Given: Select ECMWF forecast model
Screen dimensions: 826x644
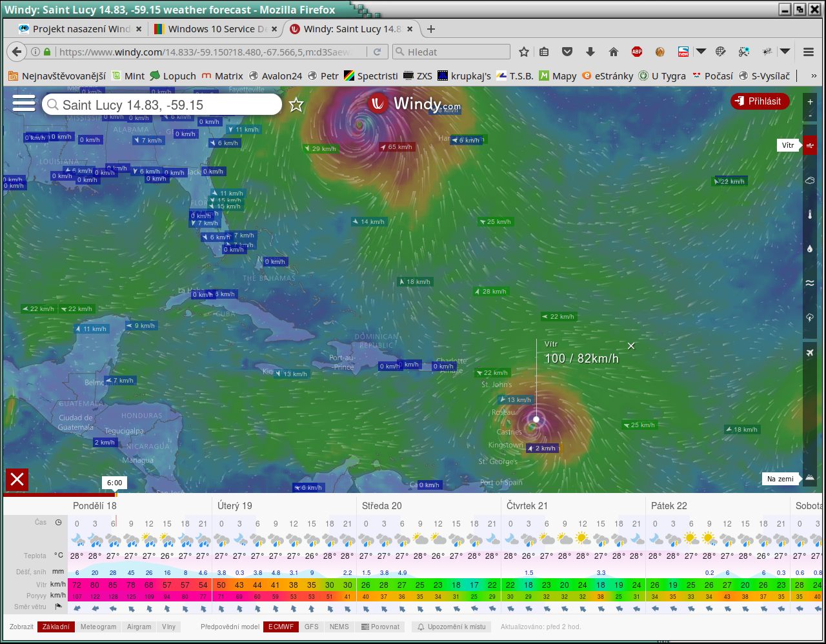Looking at the screenshot, I should point(281,626).
